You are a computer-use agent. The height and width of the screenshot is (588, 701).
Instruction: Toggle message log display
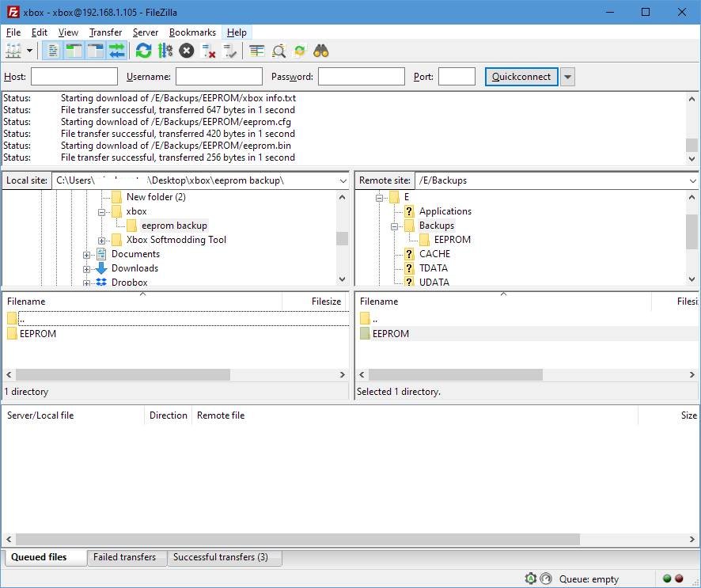[x=53, y=51]
